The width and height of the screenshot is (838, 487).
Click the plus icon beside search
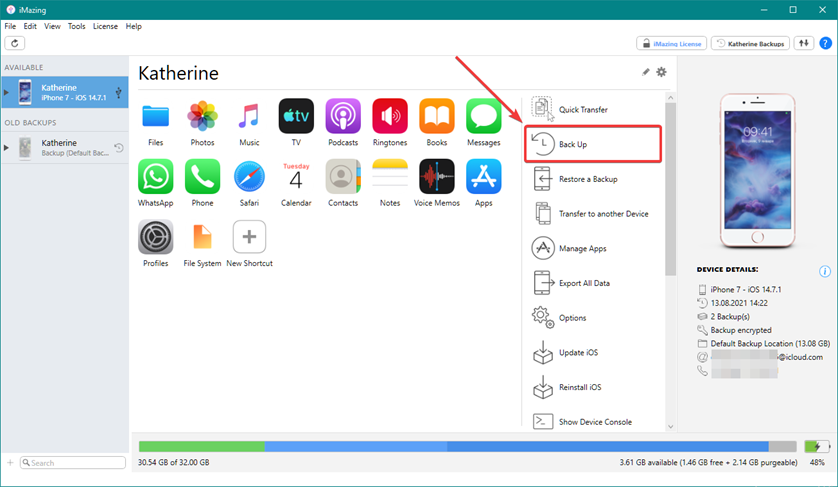(10, 462)
